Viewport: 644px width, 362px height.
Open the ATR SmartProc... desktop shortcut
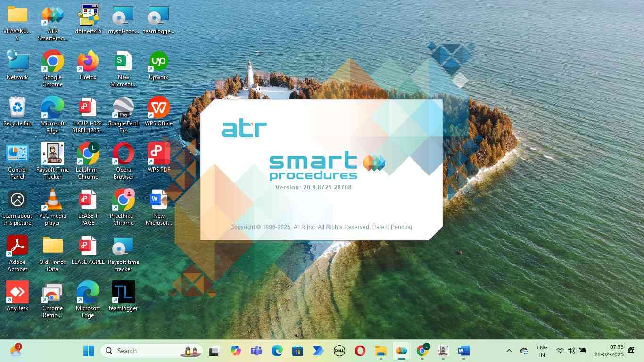coord(52,23)
